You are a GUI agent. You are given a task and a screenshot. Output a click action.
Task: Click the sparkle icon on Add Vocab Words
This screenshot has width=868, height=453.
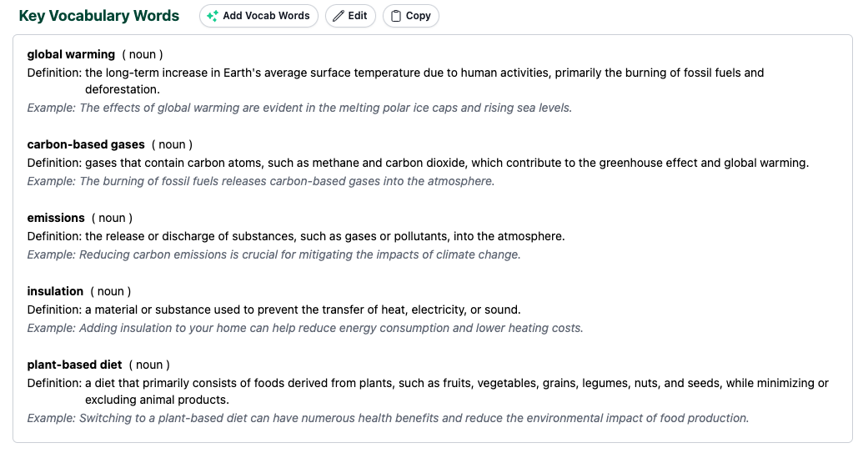point(212,16)
